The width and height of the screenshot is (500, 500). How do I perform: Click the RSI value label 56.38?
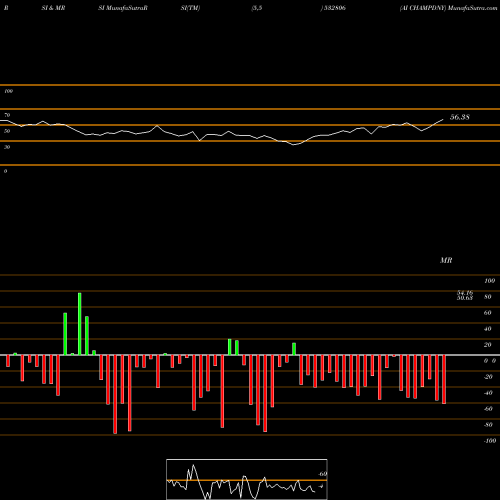click(x=460, y=117)
